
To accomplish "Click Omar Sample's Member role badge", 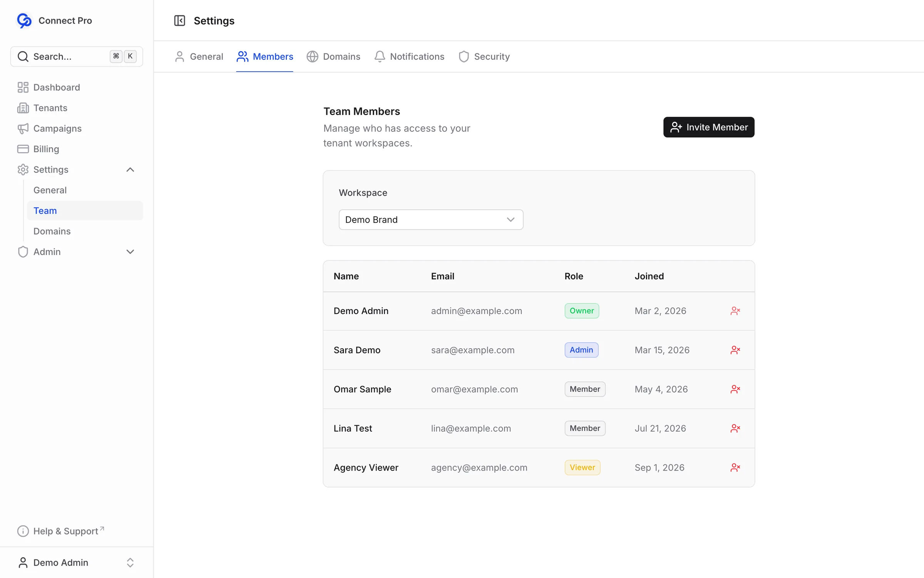I will click(585, 389).
